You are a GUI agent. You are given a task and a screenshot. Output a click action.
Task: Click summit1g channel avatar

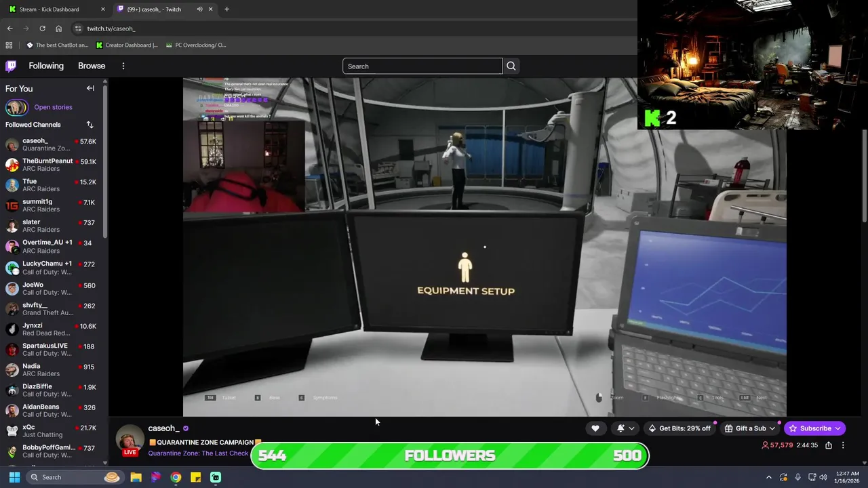pyautogui.click(x=12, y=205)
